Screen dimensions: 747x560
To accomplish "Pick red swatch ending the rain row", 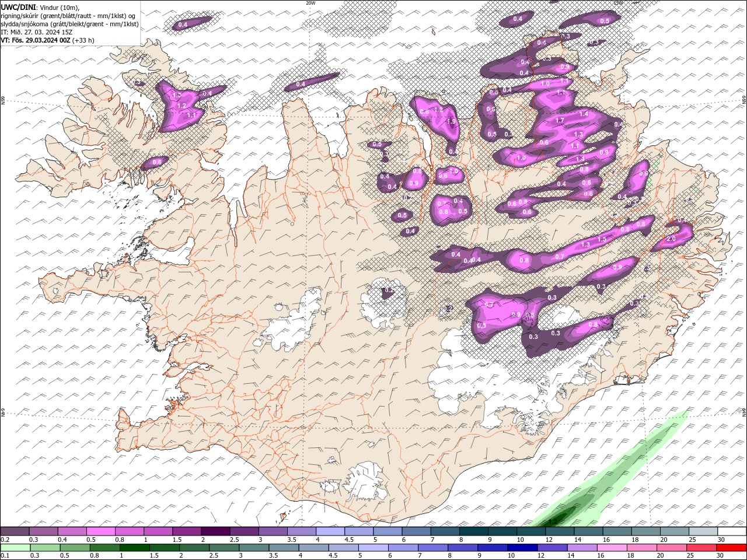I will coord(732,548).
